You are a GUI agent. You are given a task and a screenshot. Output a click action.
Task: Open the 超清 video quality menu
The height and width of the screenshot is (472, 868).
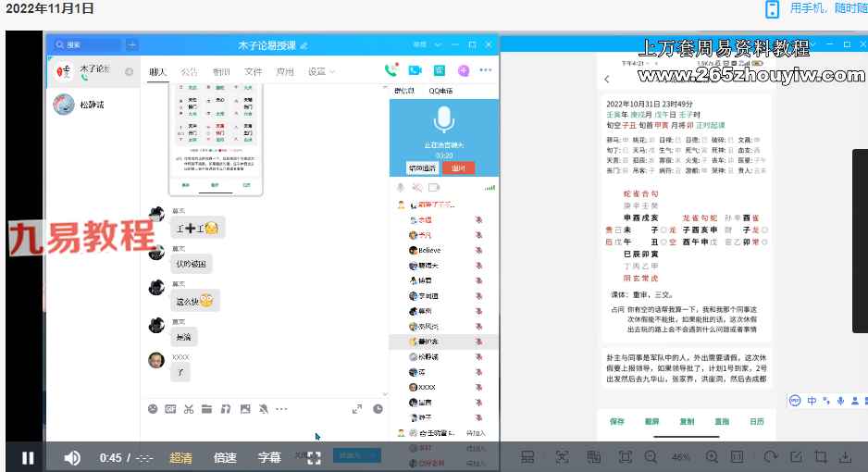180,457
